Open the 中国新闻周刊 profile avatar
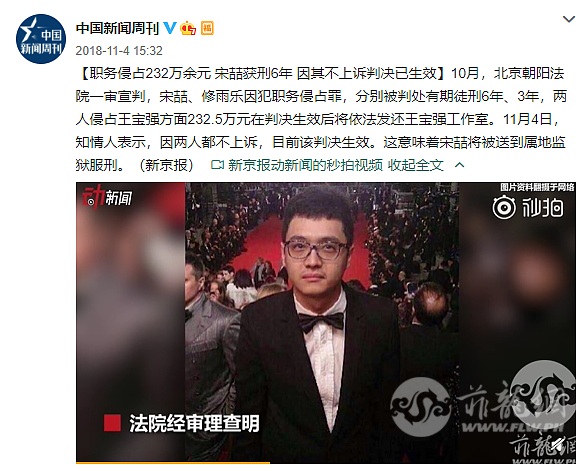 (x=41, y=39)
